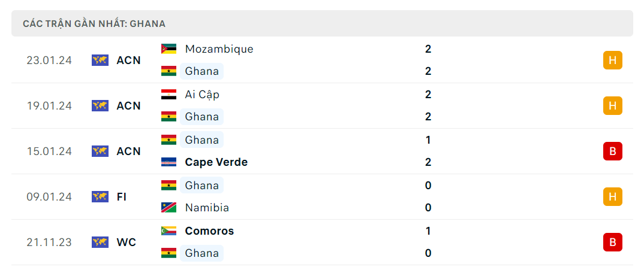The image size is (644, 273).
Task: Click the red B badge for Cape Verde match
Action: [613, 151]
